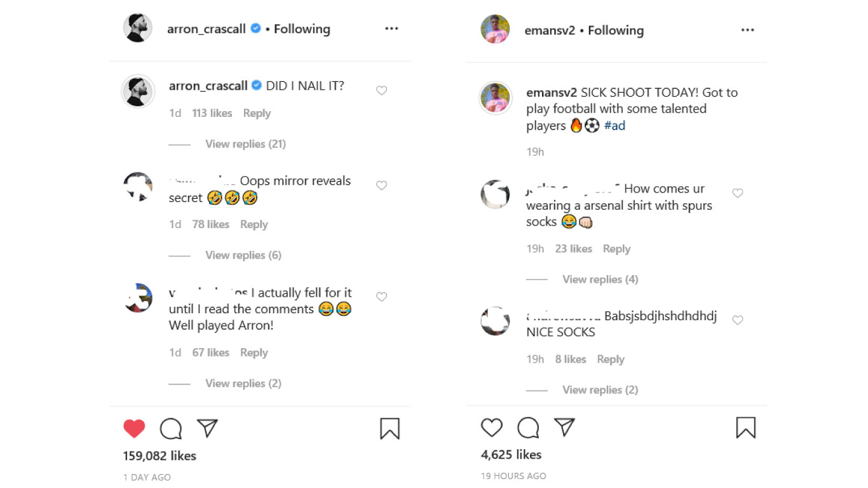
Task: Open the options menu on emansv2's post
Action: (747, 30)
